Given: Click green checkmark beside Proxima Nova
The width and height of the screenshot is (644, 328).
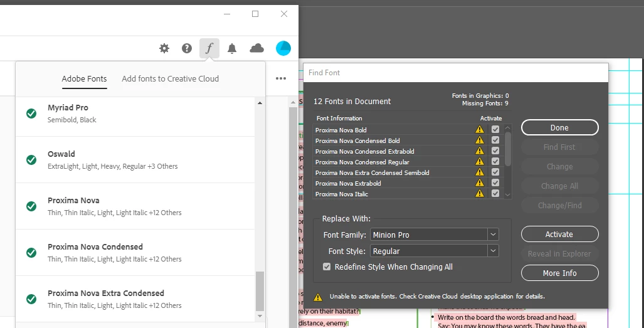Looking at the screenshot, I should [31, 206].
